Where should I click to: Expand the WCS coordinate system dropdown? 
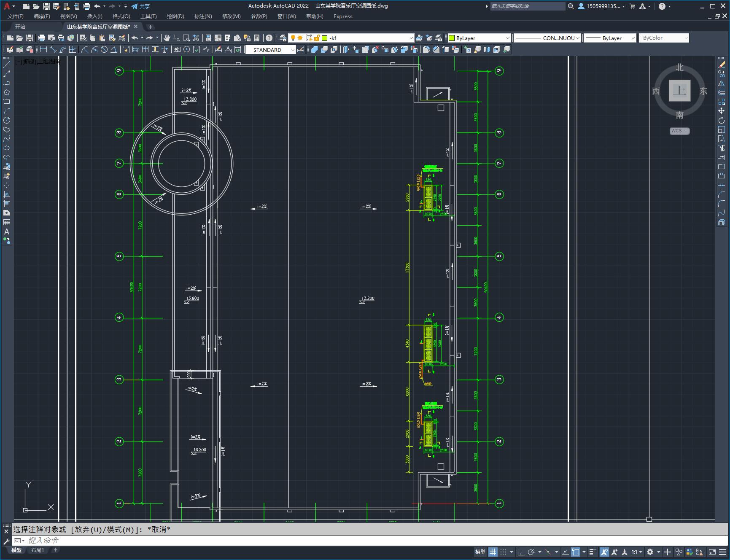tap(679, 131)
